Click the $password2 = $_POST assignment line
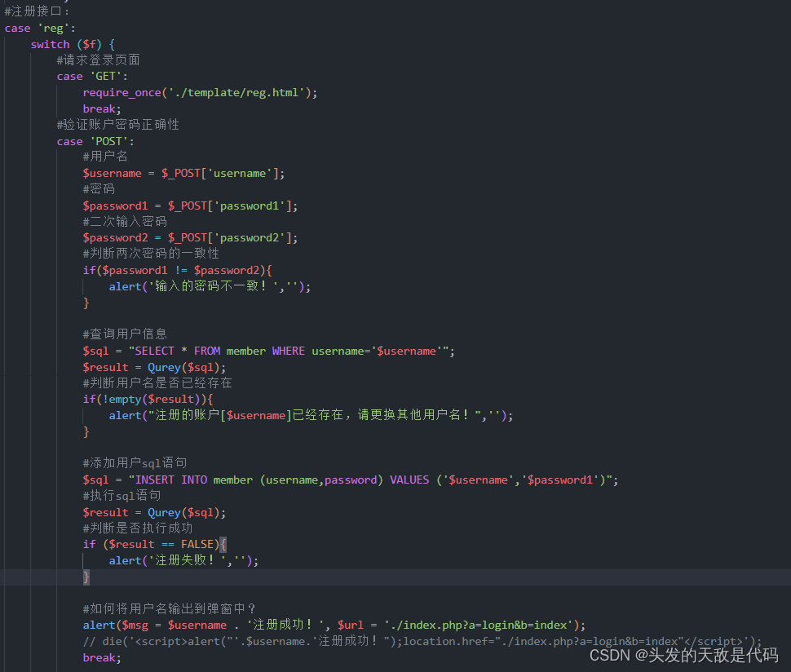Image resolution: width=791 pixels, height=672 pixels. [x=190, y=237]
